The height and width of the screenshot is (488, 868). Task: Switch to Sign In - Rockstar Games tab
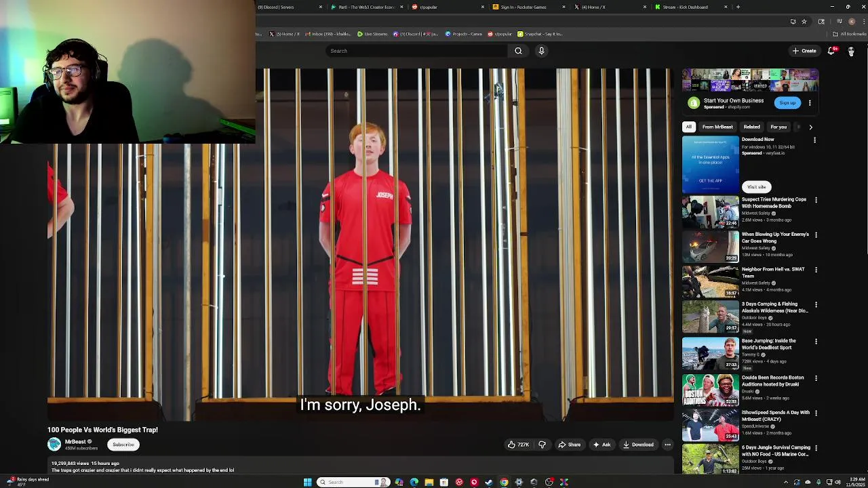[528, 7]
